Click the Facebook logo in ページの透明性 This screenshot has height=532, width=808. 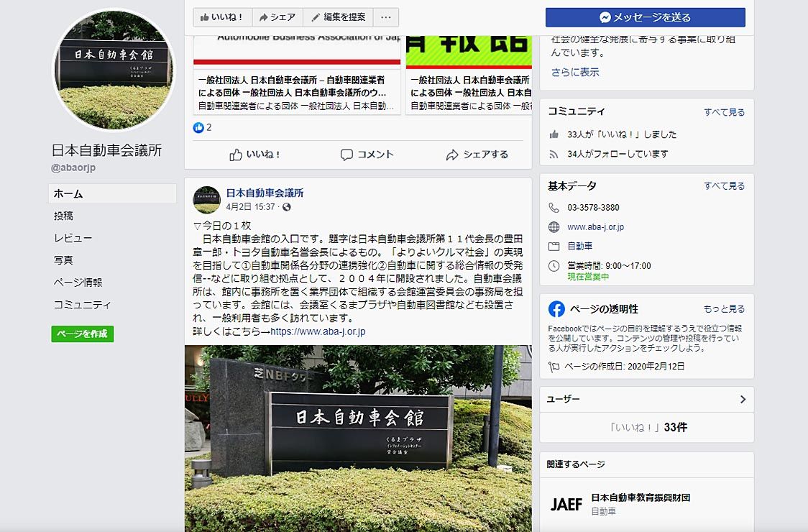[x=556, y=309]
